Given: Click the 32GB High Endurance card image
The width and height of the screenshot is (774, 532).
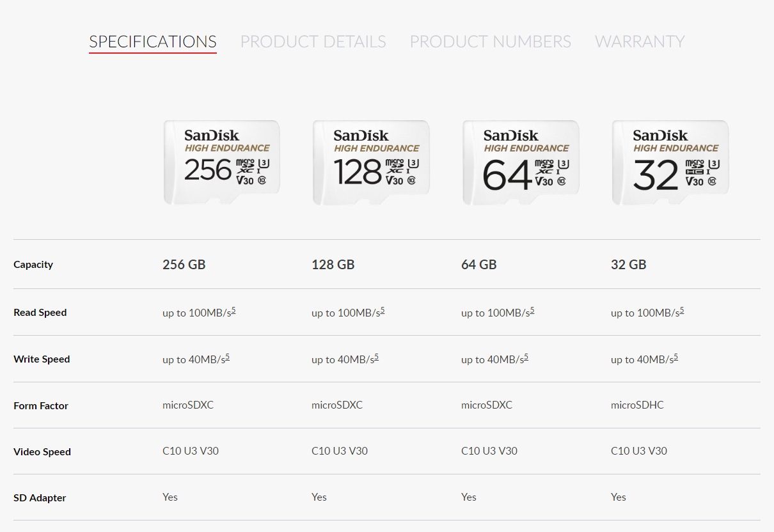Looking at the screenshot, I should [669, 163].
